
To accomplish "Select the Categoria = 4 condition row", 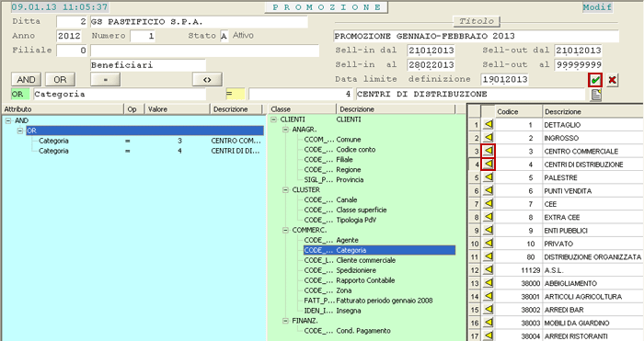I will (149, 151).
